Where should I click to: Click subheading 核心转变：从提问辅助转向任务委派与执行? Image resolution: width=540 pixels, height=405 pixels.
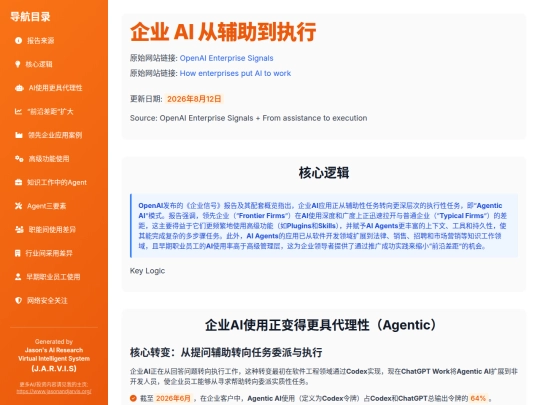(226, 352)
